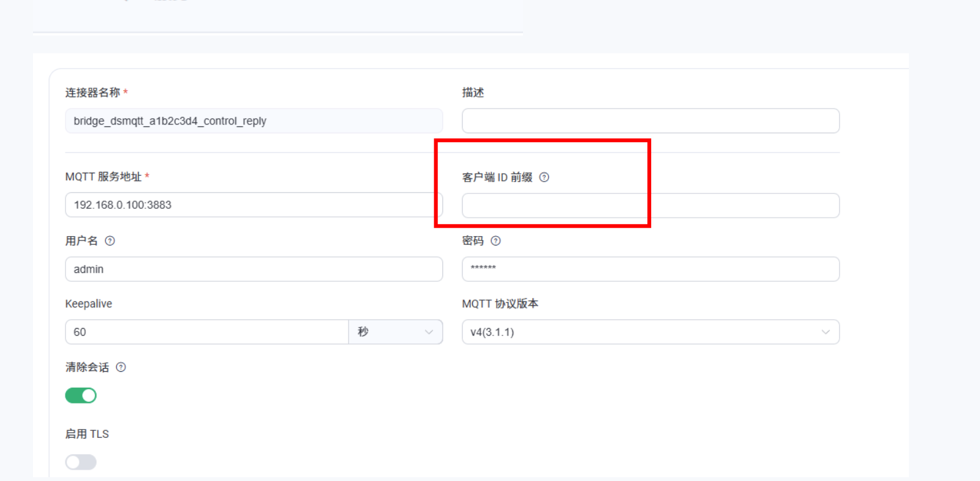
Task: Open the Keepalive unit dropdown showing 秒
Action: (x=395, y=332)
